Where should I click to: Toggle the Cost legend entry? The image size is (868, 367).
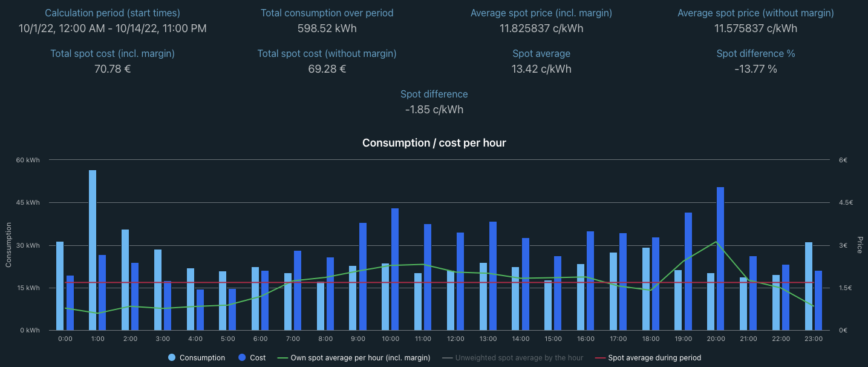point(252,358)
